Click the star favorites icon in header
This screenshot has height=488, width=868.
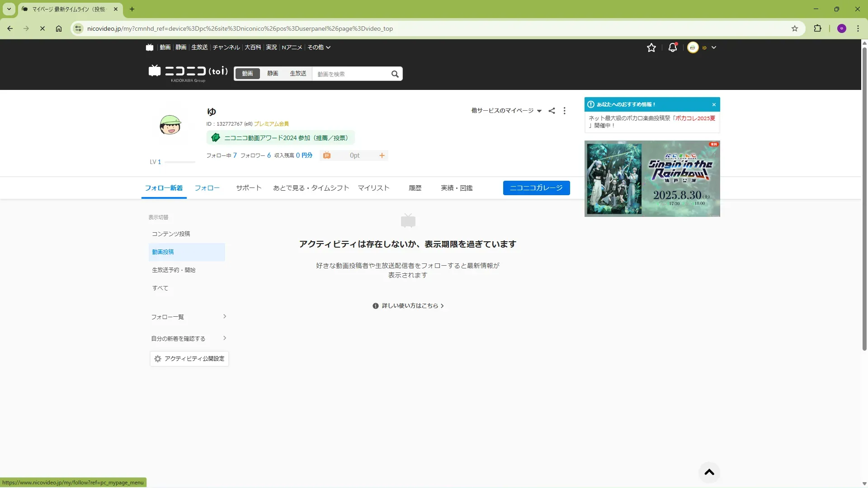[x=651, y=47]
